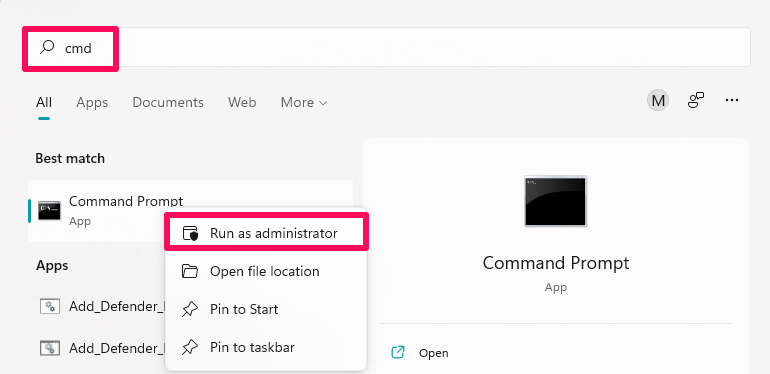Click the feedback people icon
770x374 pixels.
coord(695,101)
